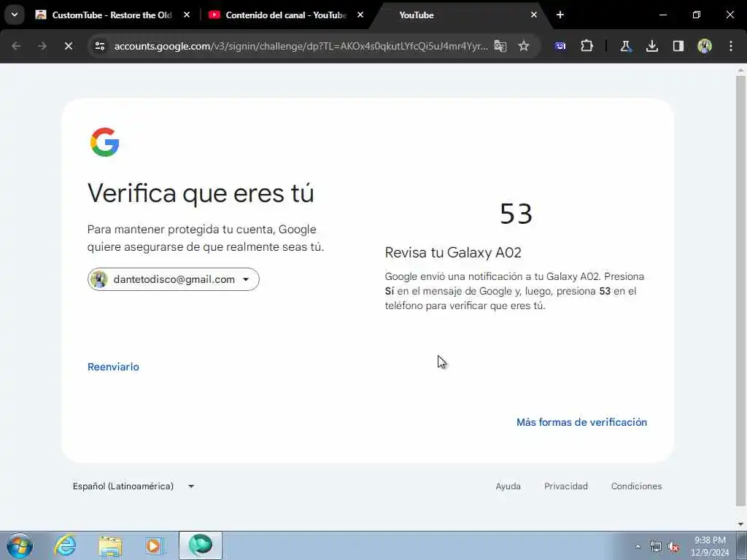
Task: Launch Internet Explorer from taskbar
Action: tap(65, 545)
